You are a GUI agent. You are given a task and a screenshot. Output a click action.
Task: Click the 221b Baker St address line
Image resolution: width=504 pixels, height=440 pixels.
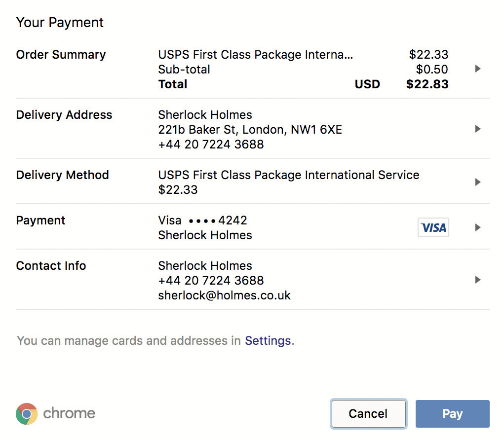250,130
